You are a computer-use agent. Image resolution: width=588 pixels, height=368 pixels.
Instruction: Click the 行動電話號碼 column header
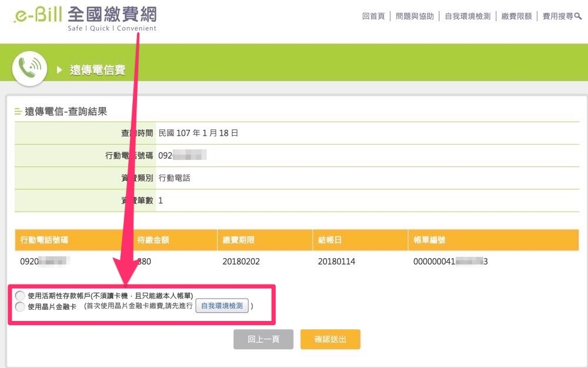coord(44,240)
